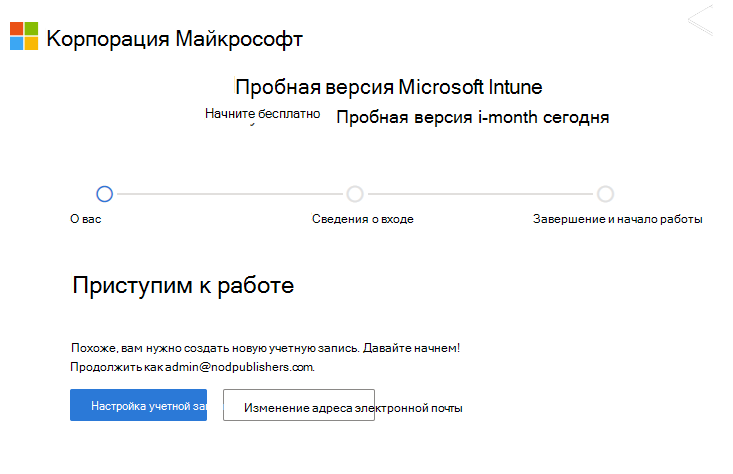
Task: Click the 'Пробная версия Microsoft Intune' title
Action: (388, 87)
